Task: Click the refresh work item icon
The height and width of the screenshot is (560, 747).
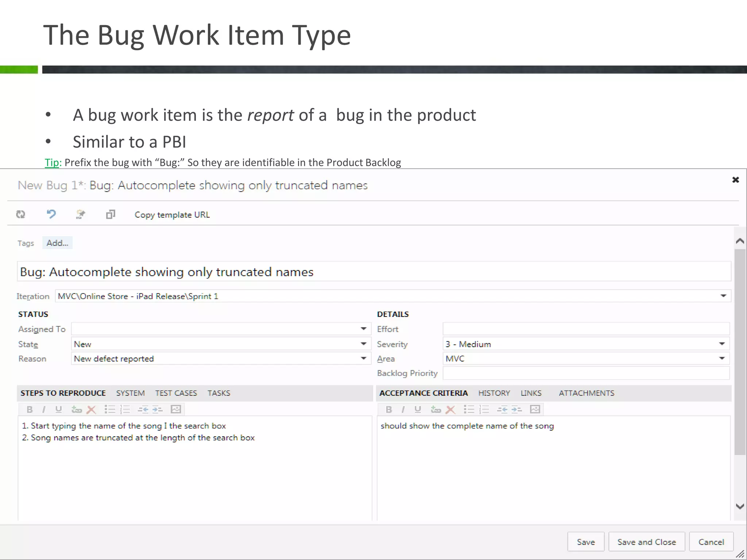Action: pos(21,214)
